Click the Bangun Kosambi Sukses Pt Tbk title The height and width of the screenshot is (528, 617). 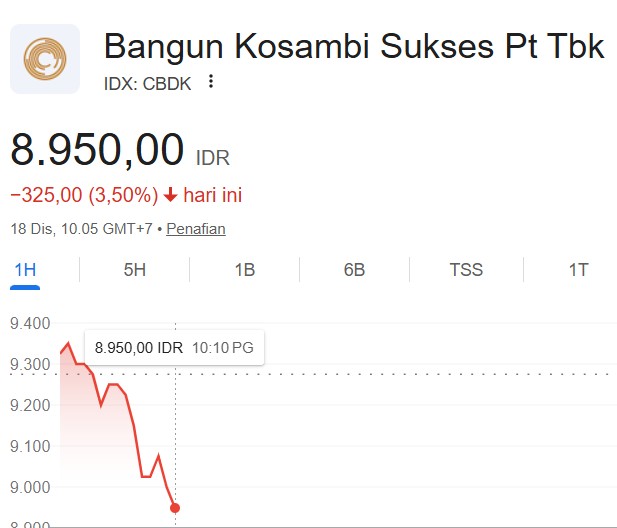(354, 46)
